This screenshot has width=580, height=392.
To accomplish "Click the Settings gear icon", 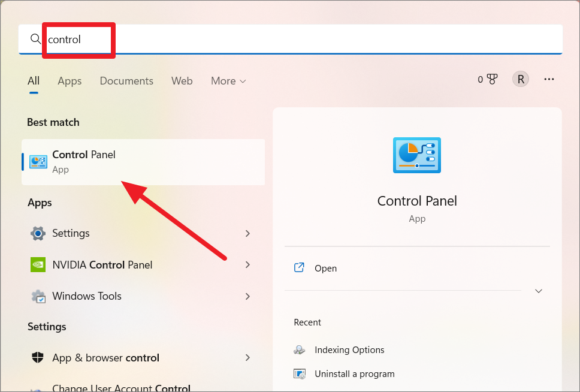I will 38,234.
